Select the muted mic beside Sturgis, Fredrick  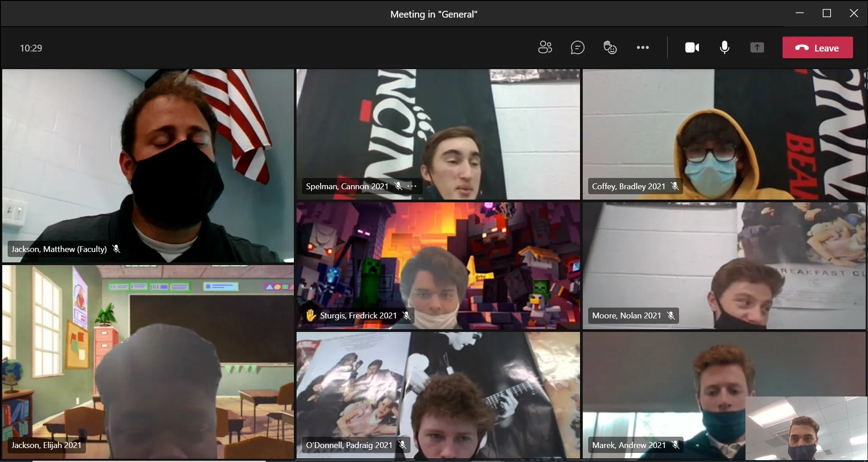[406, 315]
